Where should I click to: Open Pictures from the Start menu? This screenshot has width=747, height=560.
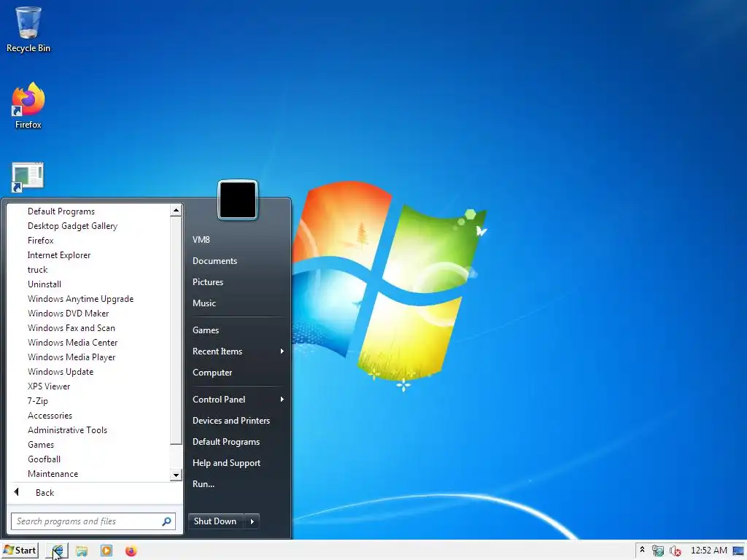click(x=208, y=282)
